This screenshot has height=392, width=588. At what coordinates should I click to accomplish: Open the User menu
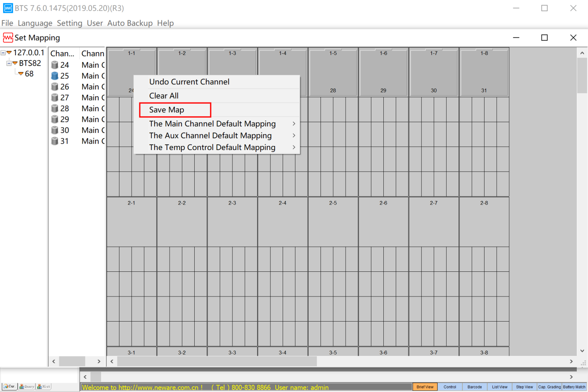coord(95,23)
